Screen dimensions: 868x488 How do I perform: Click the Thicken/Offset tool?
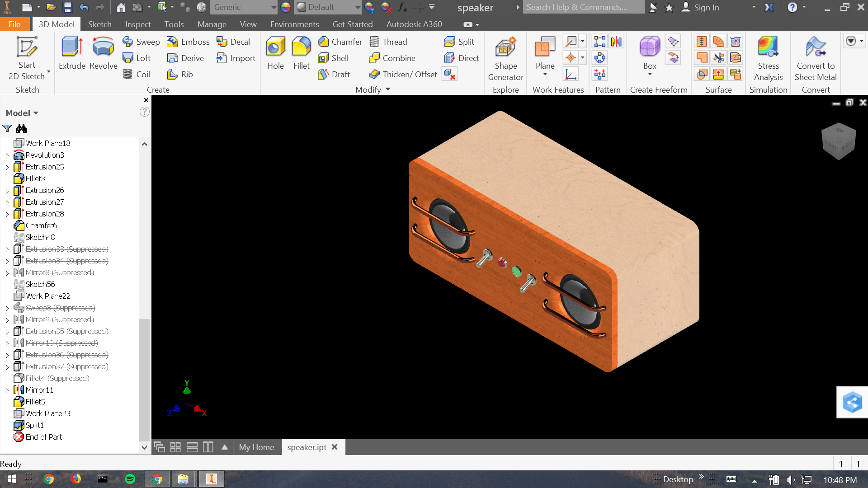[403, 75]
